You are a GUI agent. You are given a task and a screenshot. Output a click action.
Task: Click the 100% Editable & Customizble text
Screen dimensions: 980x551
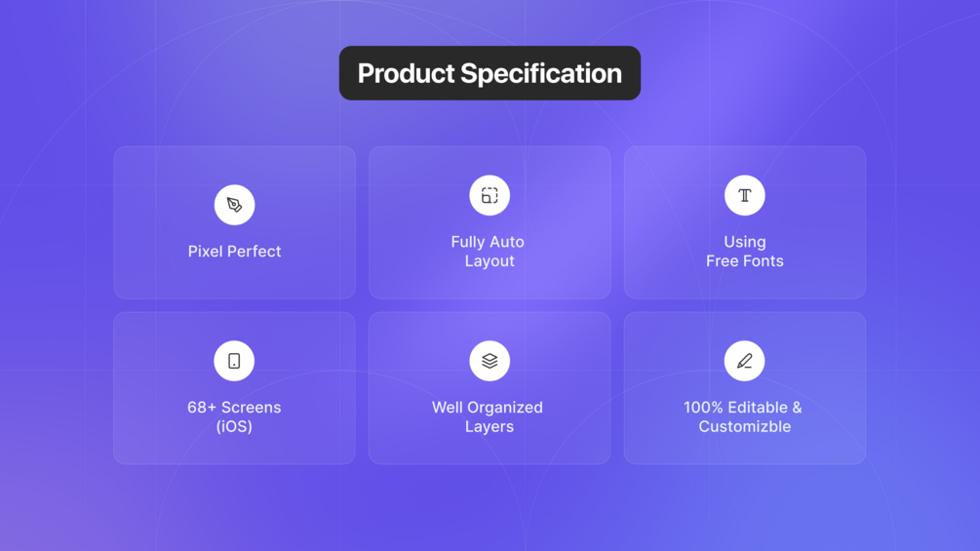tap(743, 416)
